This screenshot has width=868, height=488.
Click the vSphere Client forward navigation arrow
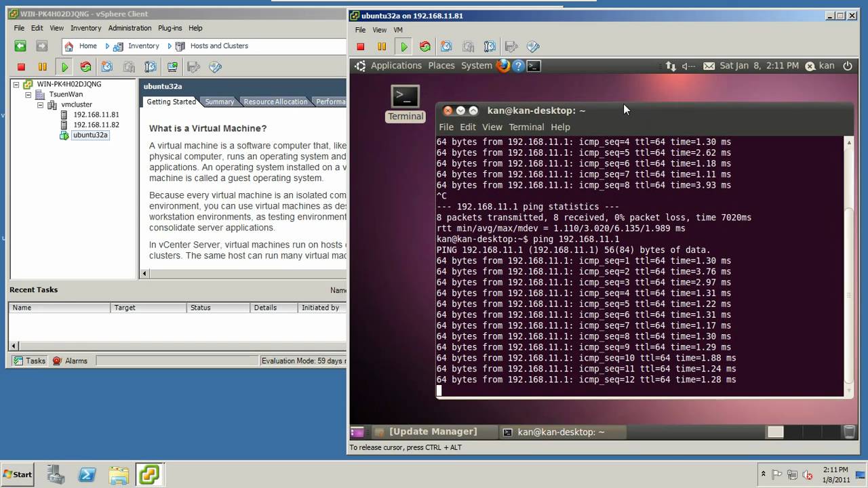(42, 46)
